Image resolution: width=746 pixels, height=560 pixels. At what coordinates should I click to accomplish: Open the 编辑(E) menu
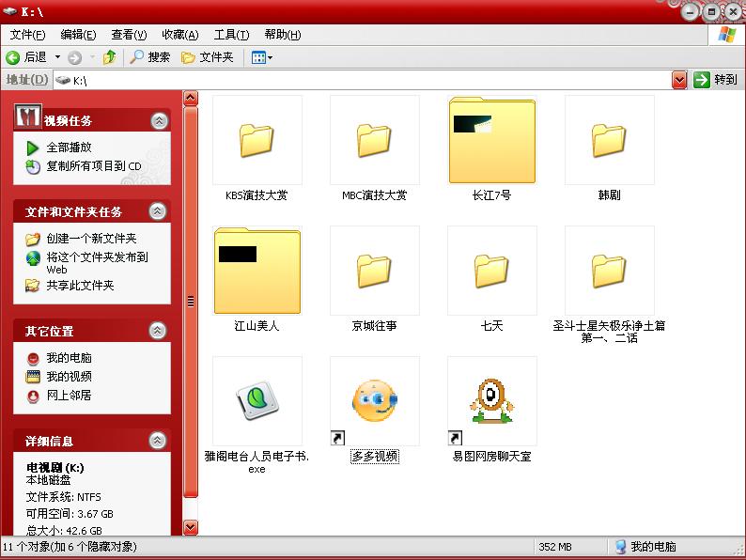click(x=79, y=35)
